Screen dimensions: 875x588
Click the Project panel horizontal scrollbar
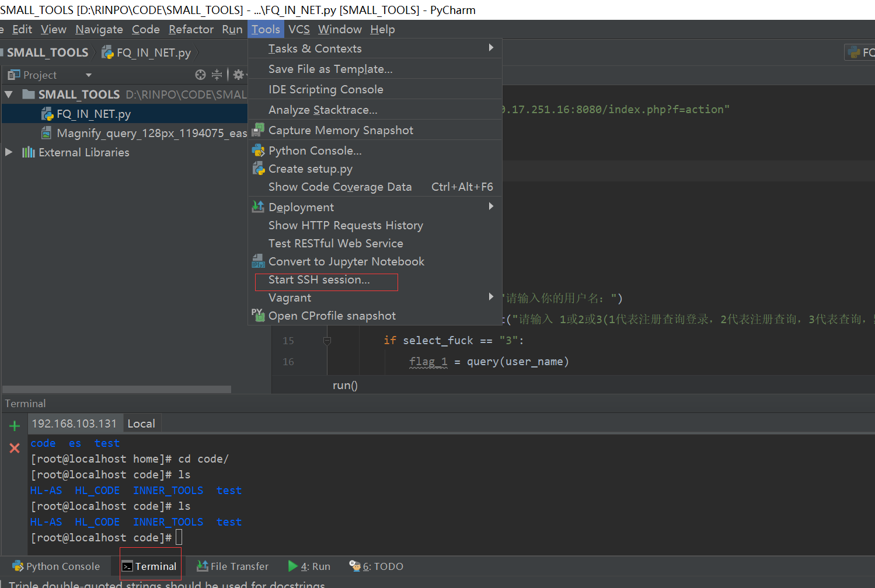117,389
